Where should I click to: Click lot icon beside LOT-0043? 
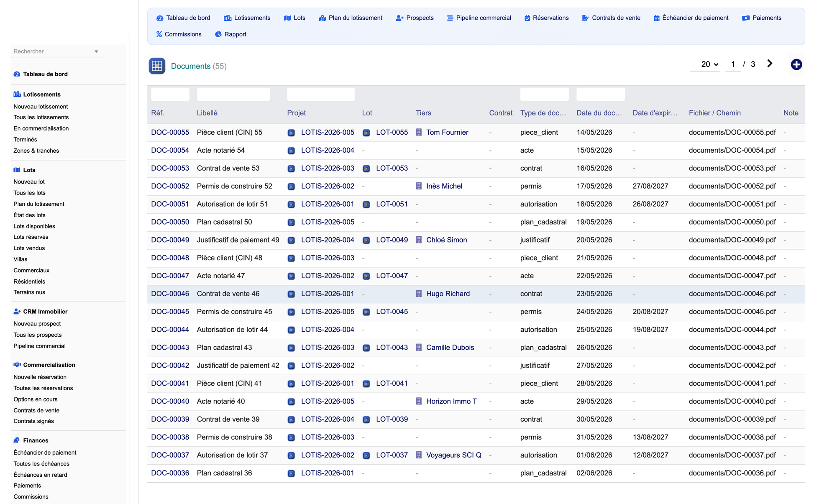pos(366,348)
